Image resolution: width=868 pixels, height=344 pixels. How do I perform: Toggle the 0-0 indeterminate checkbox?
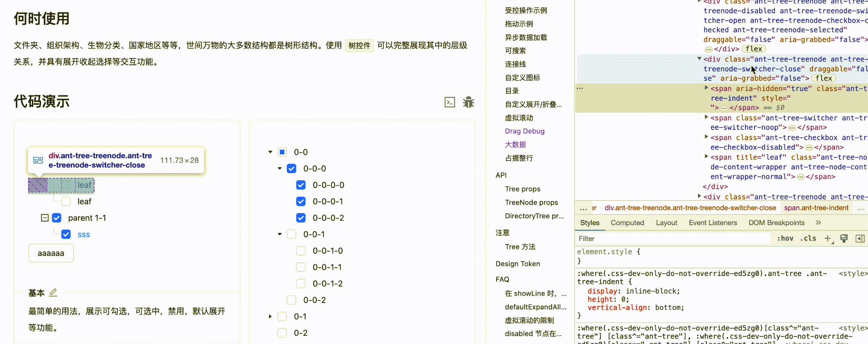tap(282, 152)
